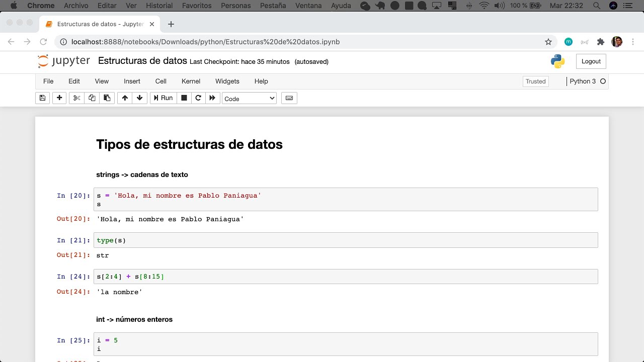Save notebook with the floppy disk icon

tap(42, 98)
